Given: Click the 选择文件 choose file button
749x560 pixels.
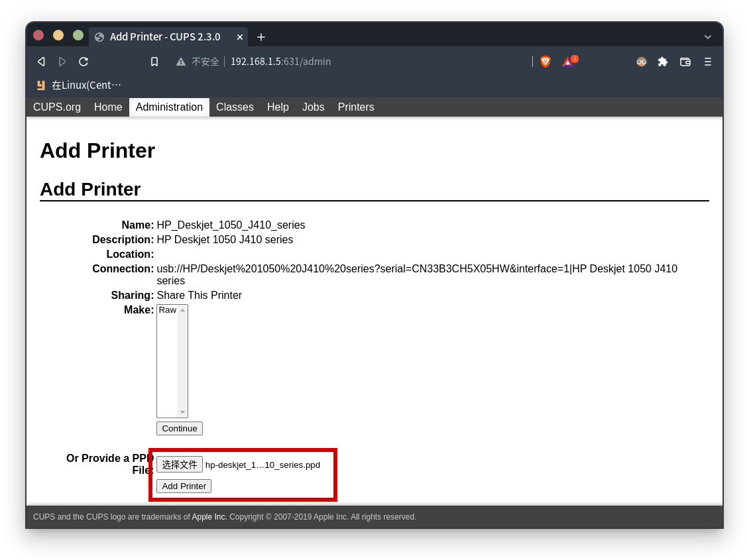Looking at the screenshot, I should 180,465.
